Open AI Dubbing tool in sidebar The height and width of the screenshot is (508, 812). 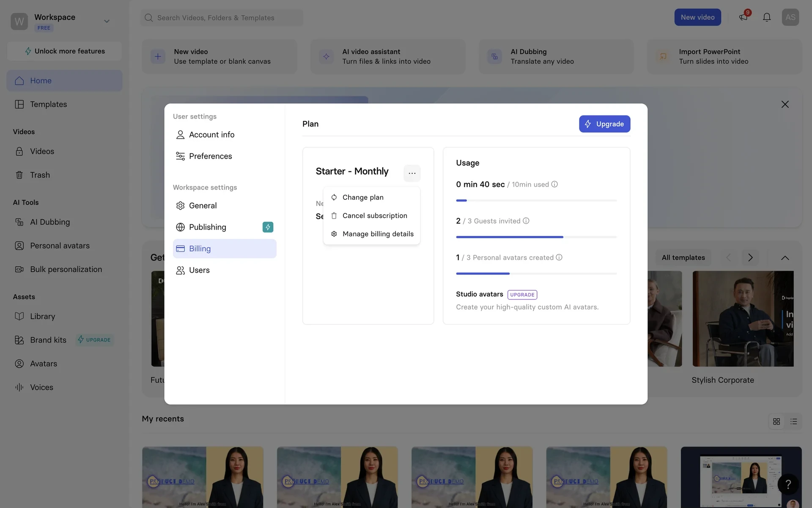[x=64, y=222]
